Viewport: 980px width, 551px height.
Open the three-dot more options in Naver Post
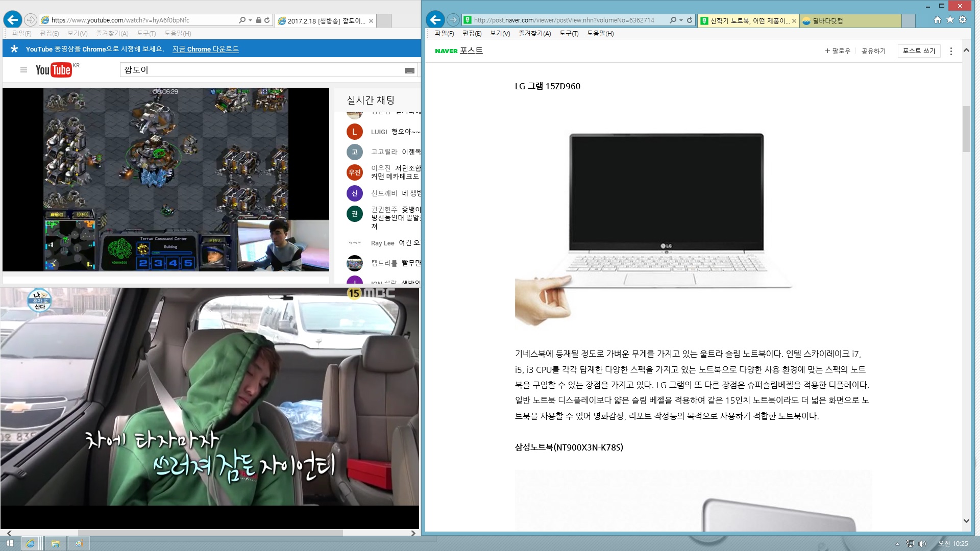[950, 51]
